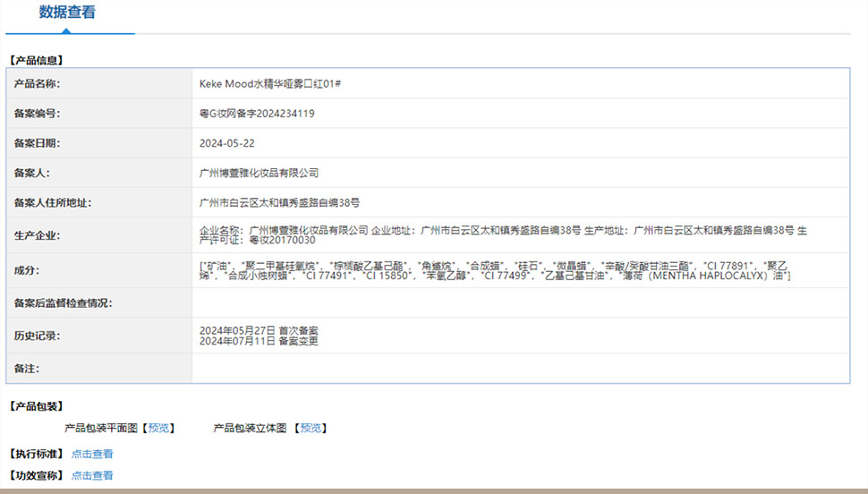Select filer name 广州博萱雅化妆品有限公司 in 备案人 row

(x=260, y=174)
